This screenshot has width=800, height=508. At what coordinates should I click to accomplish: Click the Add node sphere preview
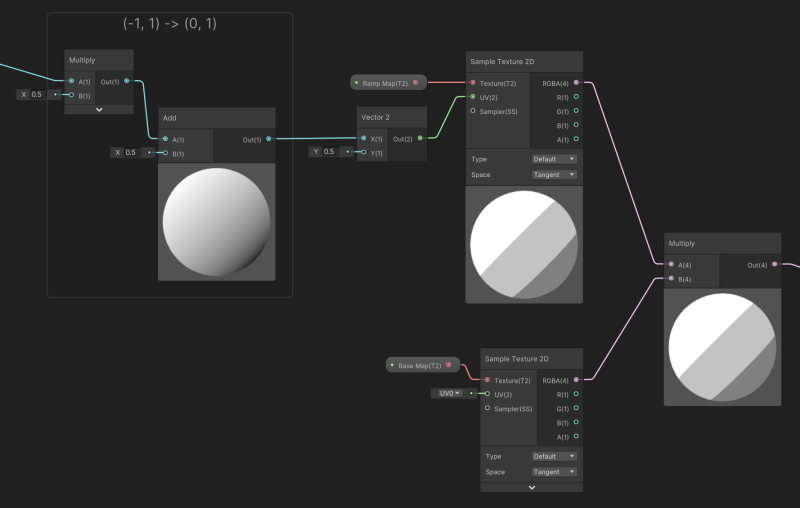pyautogui.click(x=217, y=222)
